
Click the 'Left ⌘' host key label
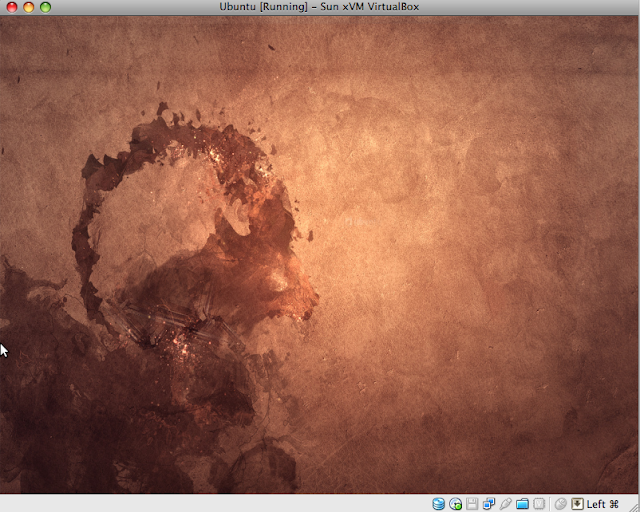603,504
